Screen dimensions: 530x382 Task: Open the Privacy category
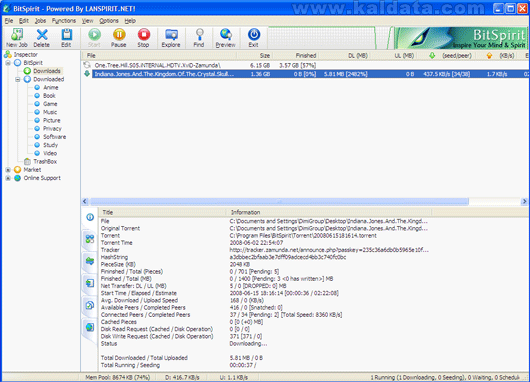tap(52, 129)
